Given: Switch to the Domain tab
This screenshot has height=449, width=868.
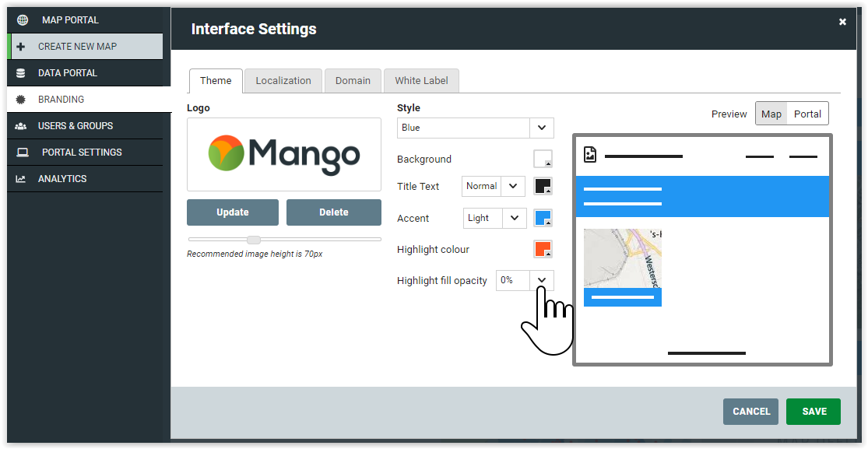Looking at the screenshot, I should coord(353,81).
